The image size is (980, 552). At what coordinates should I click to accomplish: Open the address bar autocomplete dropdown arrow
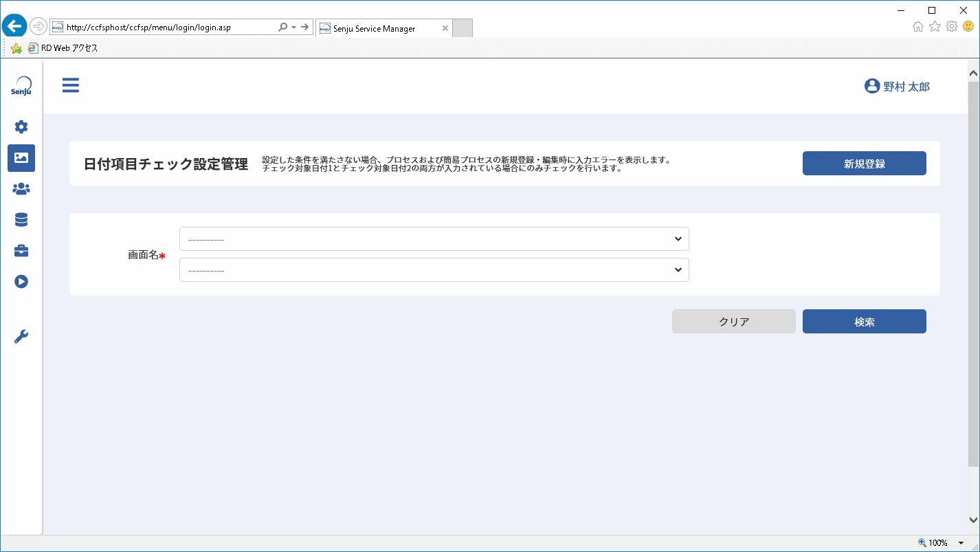(293, 27)
